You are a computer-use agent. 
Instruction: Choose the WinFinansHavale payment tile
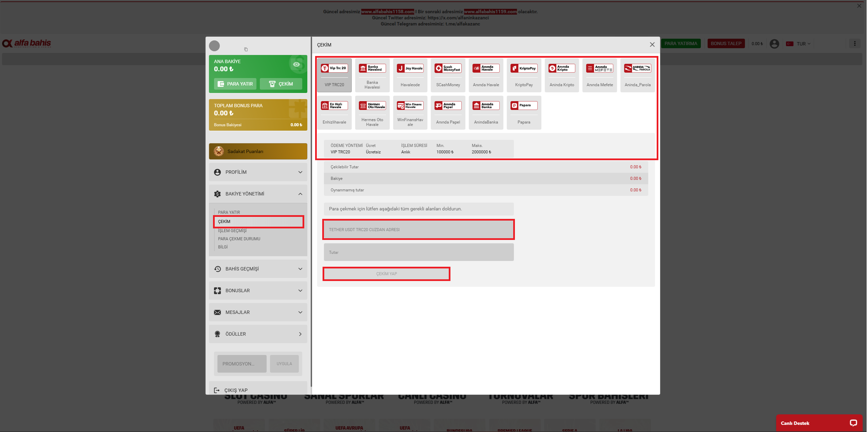coord(410,113)
